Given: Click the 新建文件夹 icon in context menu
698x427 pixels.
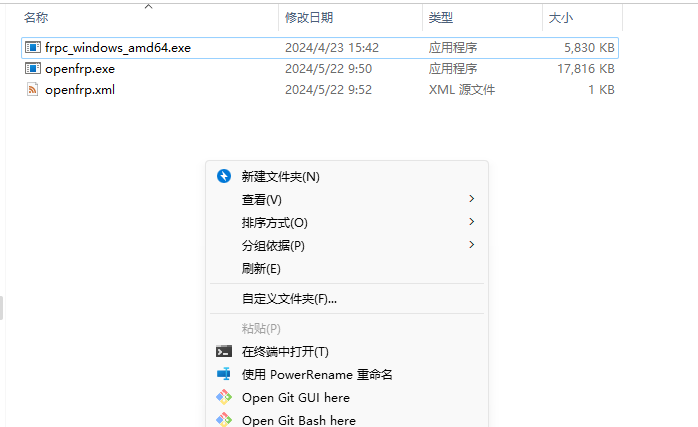Looking at the screenshot, I should tap(224, 176).
